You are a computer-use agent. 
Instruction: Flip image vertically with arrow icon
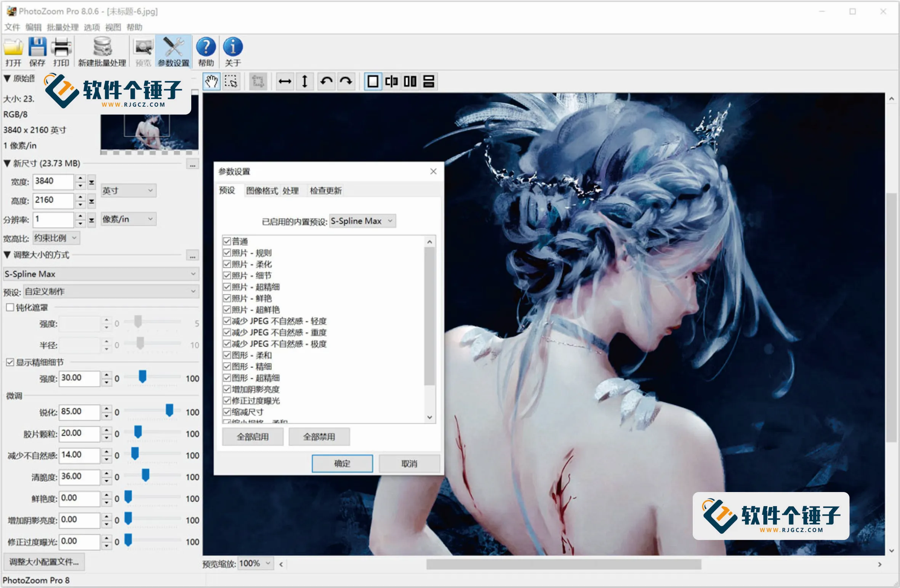point(305,81)
